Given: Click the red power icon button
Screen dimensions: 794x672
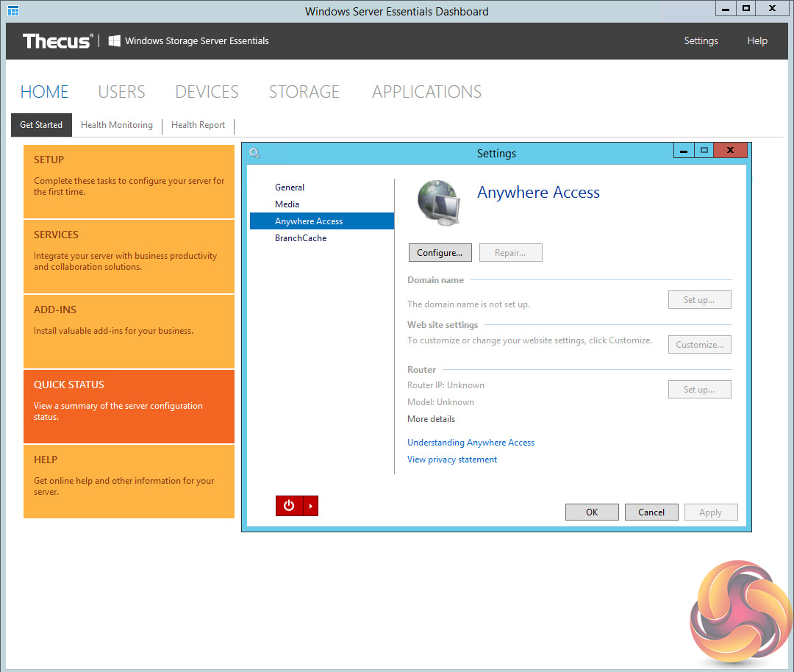Looking at the screenshot, I should tap(289, 506).
